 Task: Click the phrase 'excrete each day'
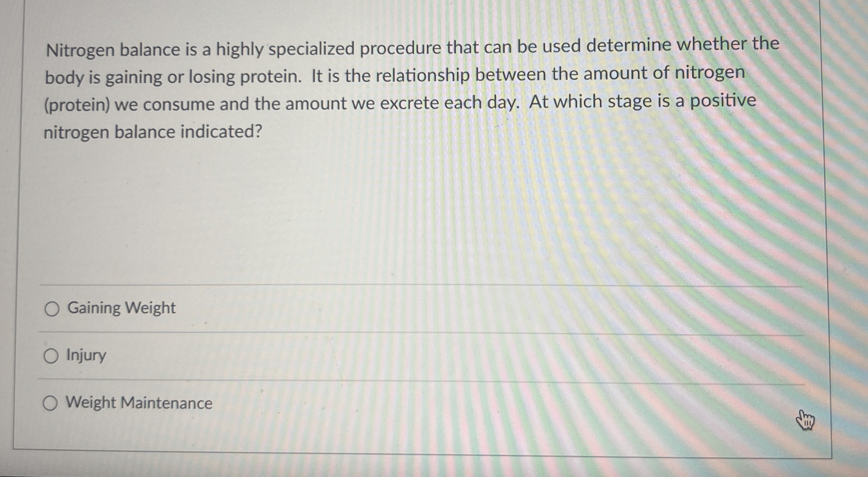coord(449,103)
